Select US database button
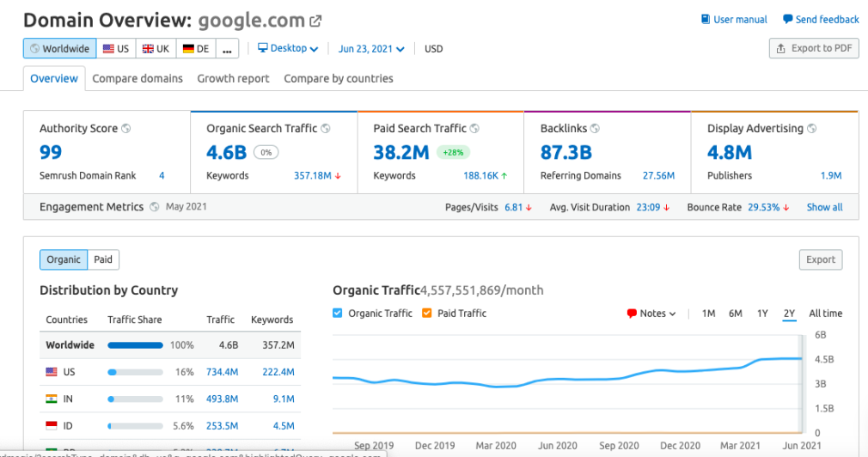Screen dimensions: 868x457 (x=116, y=49)
